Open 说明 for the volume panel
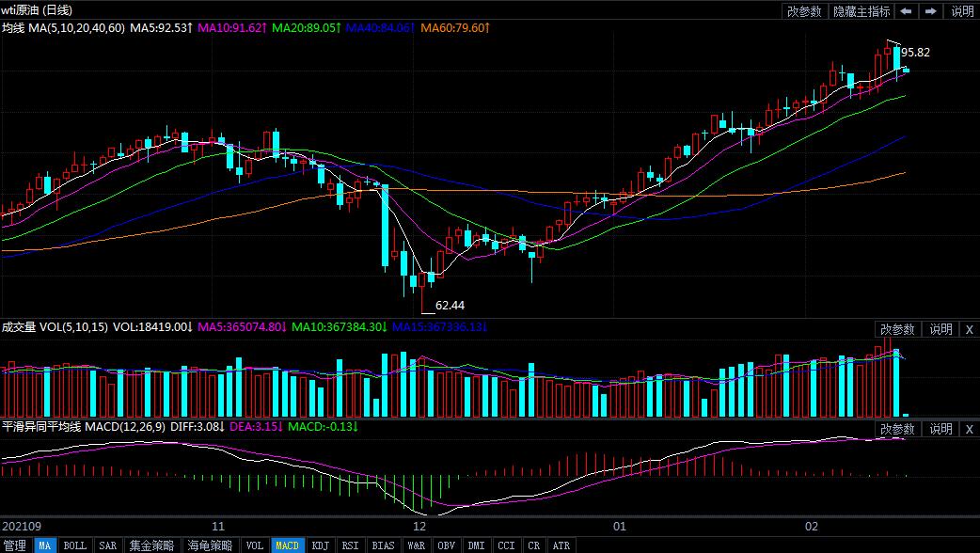 coord(940,329)
